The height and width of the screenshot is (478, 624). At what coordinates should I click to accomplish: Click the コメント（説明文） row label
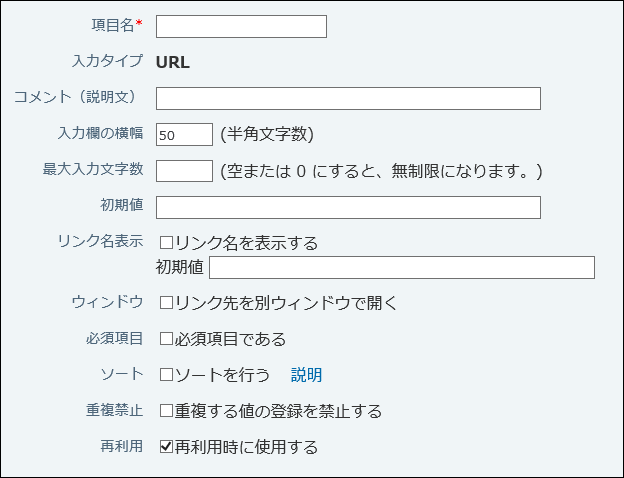[x=78, y=97]
